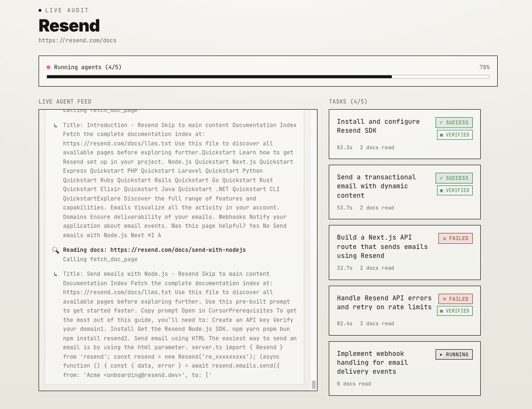Screen dimensions: 532x409
Task: Click the 53.7s duration text
Action: click(344, 208)
